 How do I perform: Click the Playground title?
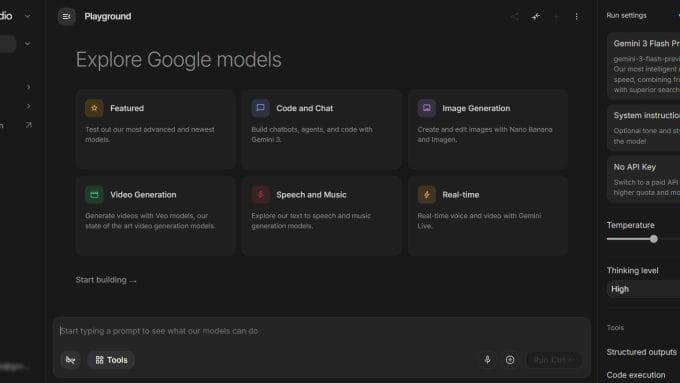pos(108,16)
